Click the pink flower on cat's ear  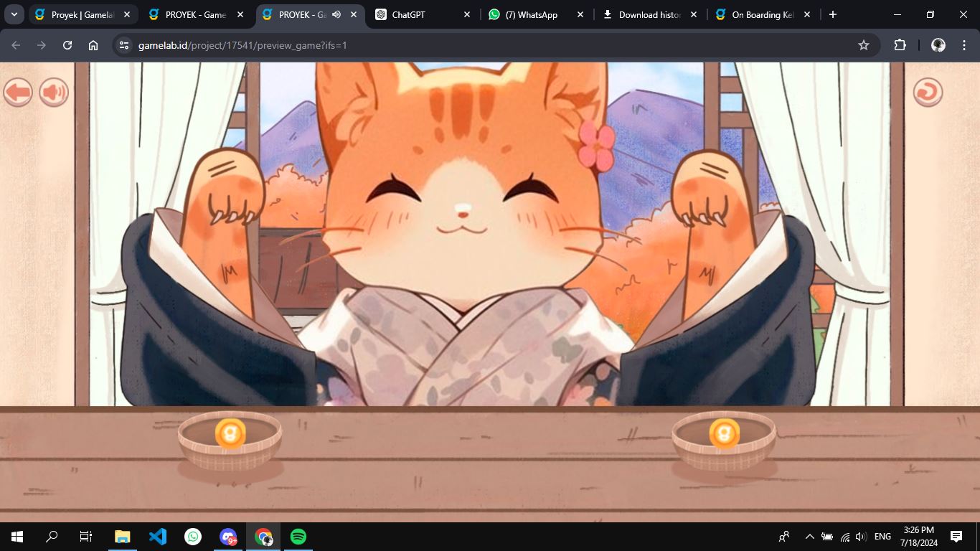coord(597,145)
